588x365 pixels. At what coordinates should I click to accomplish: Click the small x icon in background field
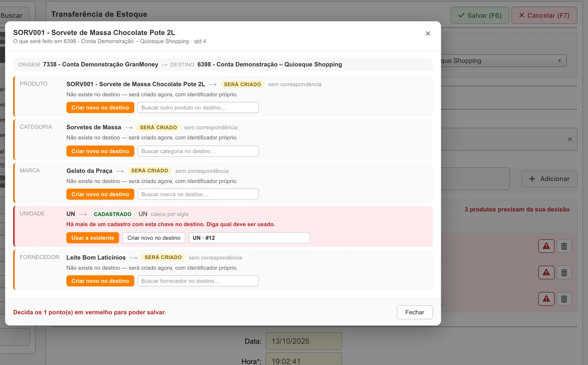(x=570, y=139)
